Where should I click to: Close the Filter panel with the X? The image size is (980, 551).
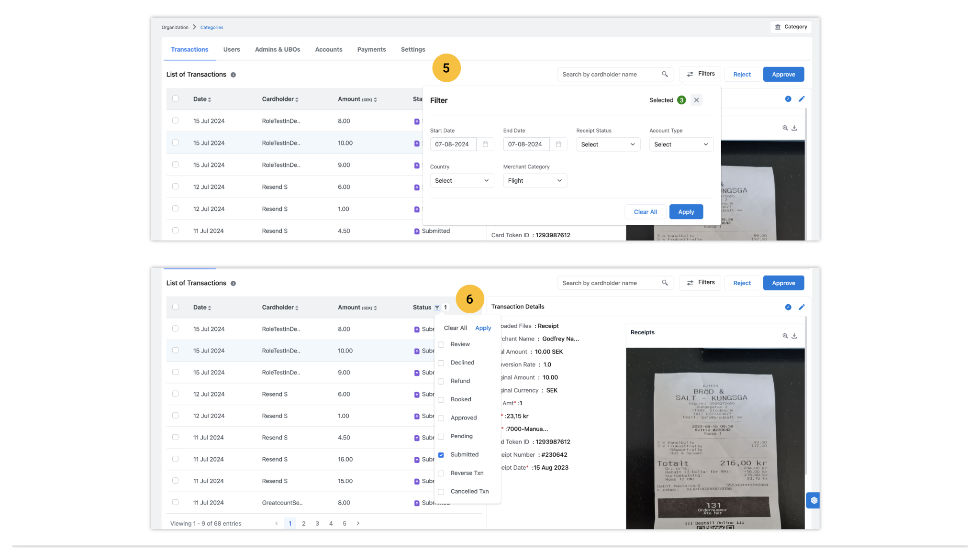(x=696, y=100)
